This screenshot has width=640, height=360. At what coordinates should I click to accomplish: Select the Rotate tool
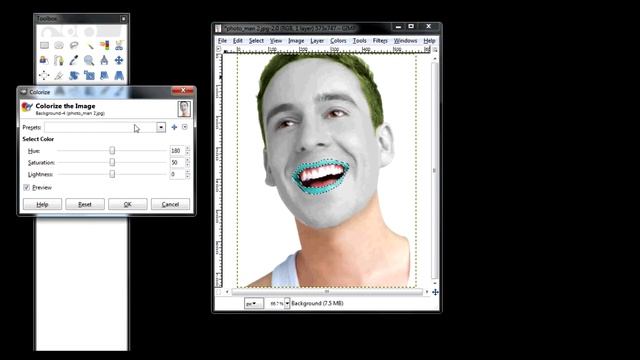coord(74,75)
